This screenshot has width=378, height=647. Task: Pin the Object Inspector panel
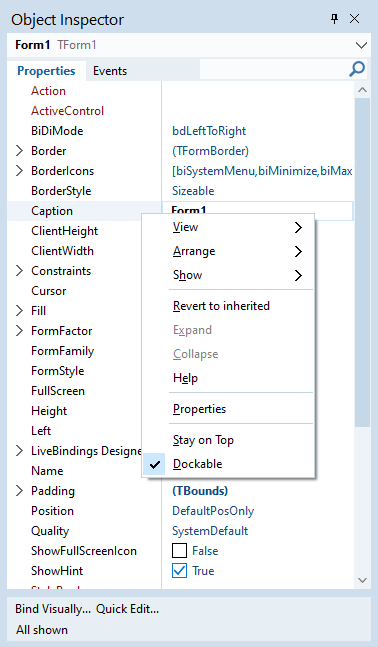click(x=335, y=19)
